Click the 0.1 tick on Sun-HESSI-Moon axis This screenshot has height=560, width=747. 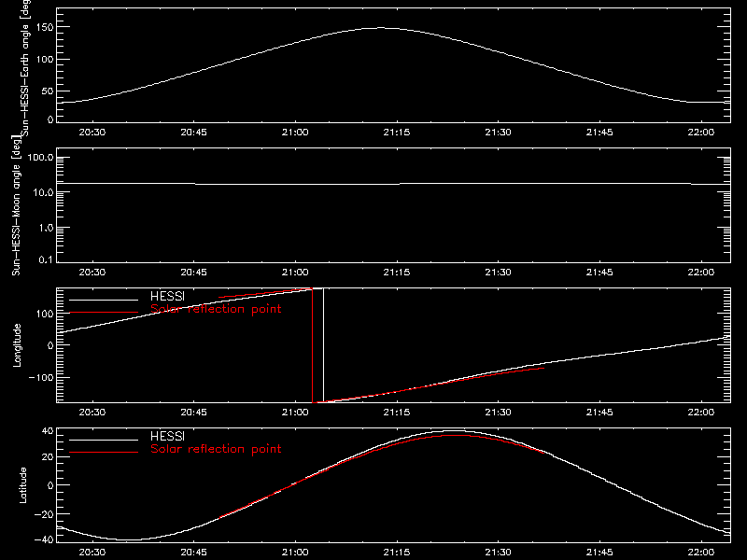(x=45, y=259)
